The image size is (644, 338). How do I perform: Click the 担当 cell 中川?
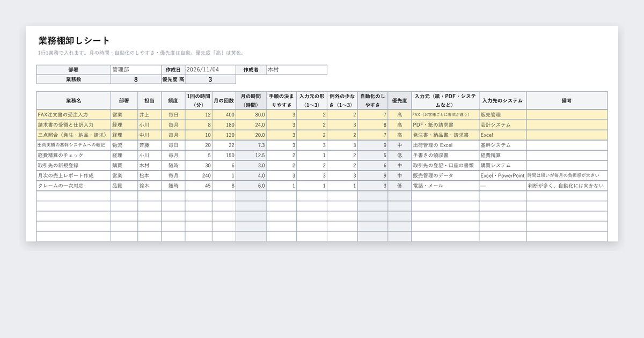149,135
